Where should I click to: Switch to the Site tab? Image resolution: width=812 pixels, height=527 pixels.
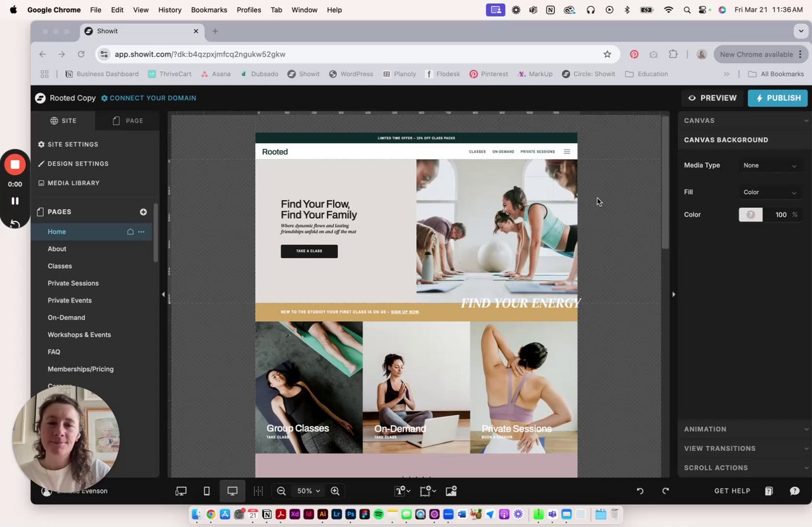(63, 120)
